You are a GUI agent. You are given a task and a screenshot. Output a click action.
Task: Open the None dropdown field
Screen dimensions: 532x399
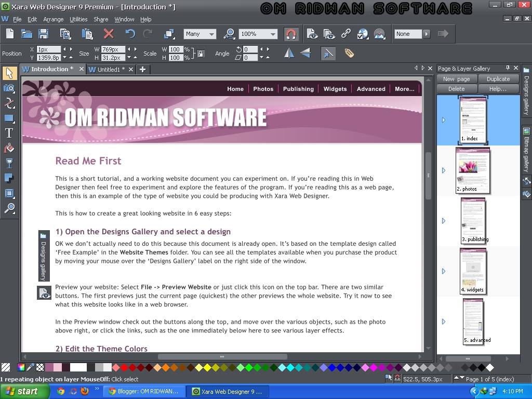coord(408,34)
